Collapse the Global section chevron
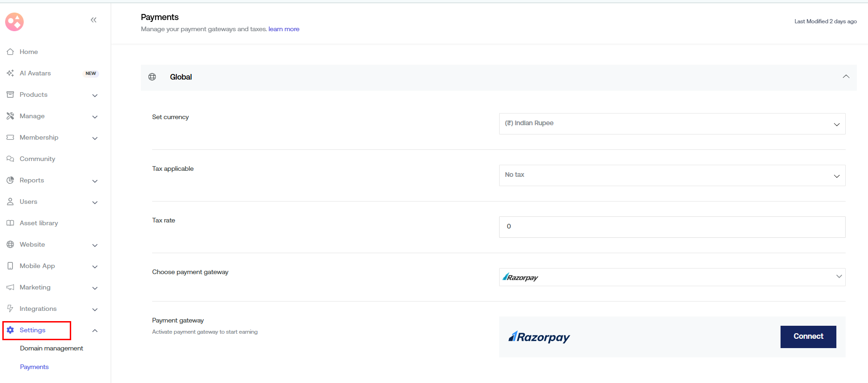This screenshot has height=383, width=868. (x=846, y=77)
